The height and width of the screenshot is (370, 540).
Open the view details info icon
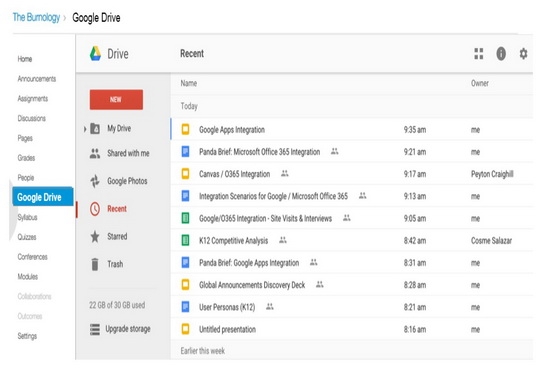point(501,54)
